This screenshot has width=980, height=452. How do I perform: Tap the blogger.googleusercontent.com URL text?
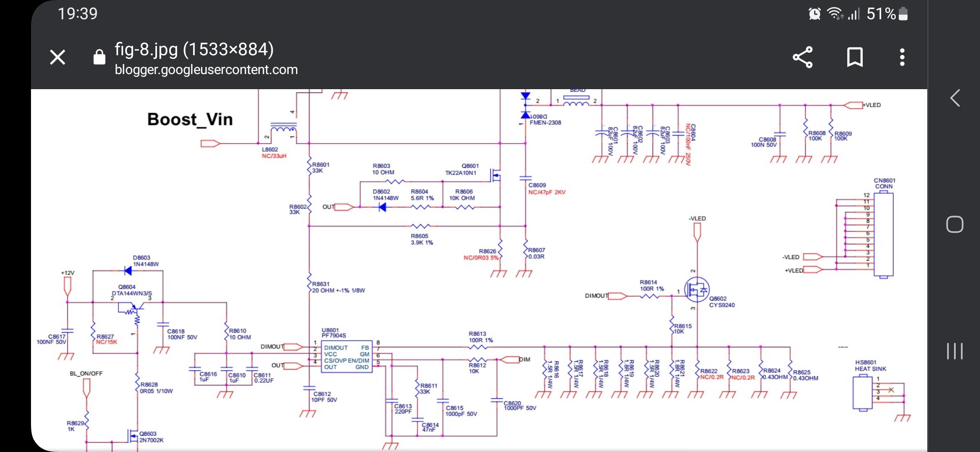point(206,69)
